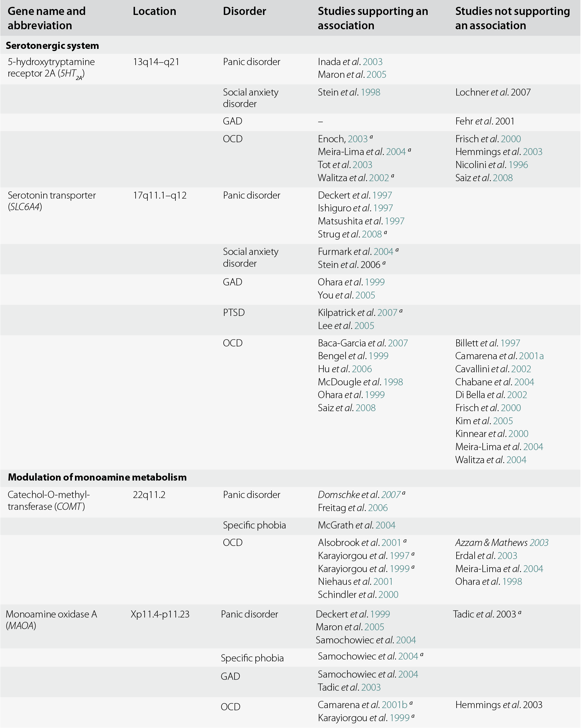Select the 'Modulation of monoamine metabolism' section heading
Image resolution: width=581 pixels, height=728 pixels.
pos(97,477)
